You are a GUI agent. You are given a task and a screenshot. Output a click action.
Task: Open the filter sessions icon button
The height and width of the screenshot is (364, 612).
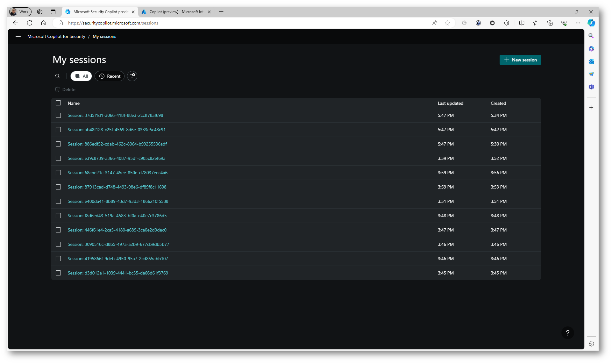(132, 76)
